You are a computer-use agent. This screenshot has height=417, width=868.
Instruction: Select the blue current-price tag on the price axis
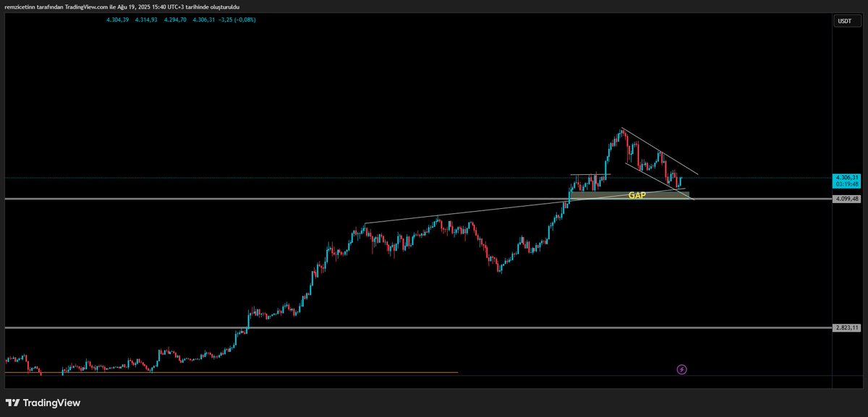[x=846, y=181]
